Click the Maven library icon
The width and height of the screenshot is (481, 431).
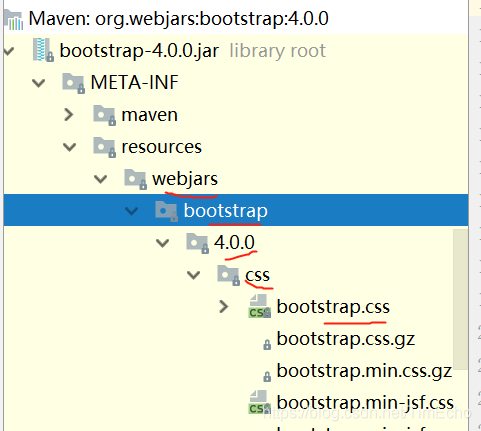13,20
